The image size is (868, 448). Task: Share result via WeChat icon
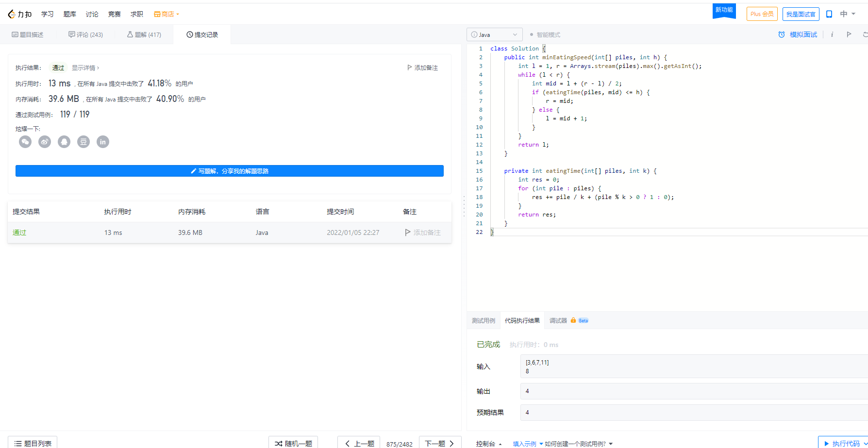[25, 142]
